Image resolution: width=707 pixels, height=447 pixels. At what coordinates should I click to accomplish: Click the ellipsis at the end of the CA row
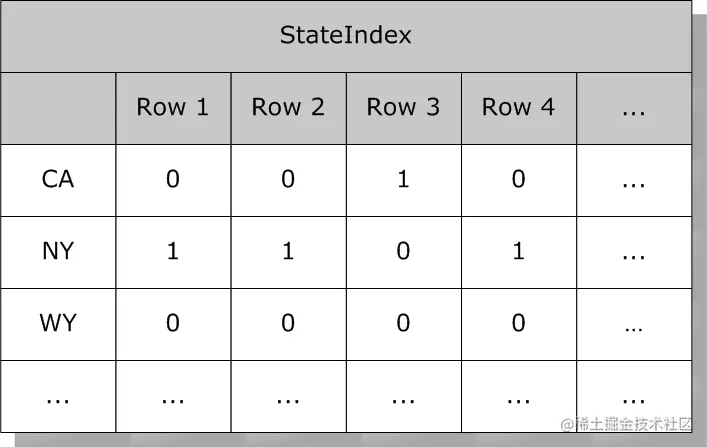633,180
